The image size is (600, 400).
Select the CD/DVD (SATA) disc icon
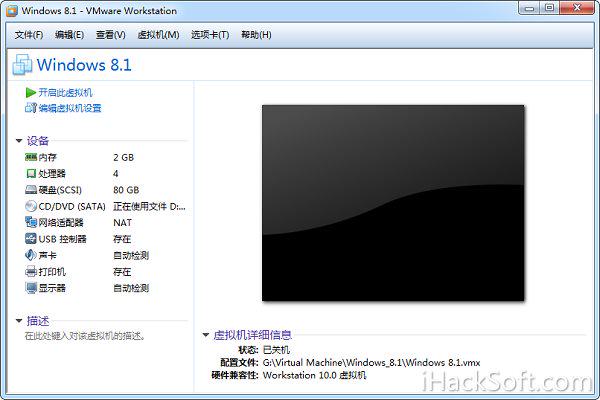31,206
